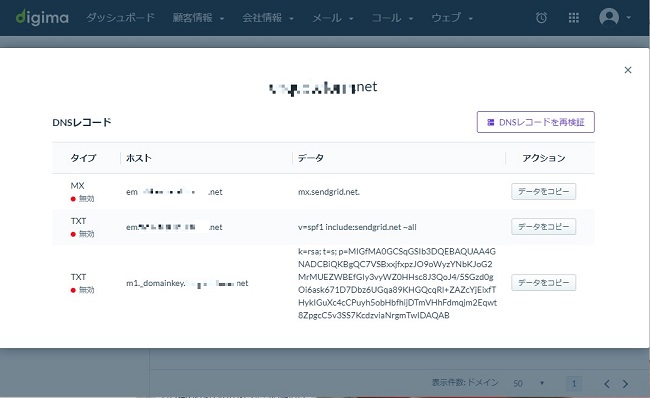Viewport: 650px width, 398px height.
Task: Expand the メール dropdown menu
Action: tap(332, 18)
